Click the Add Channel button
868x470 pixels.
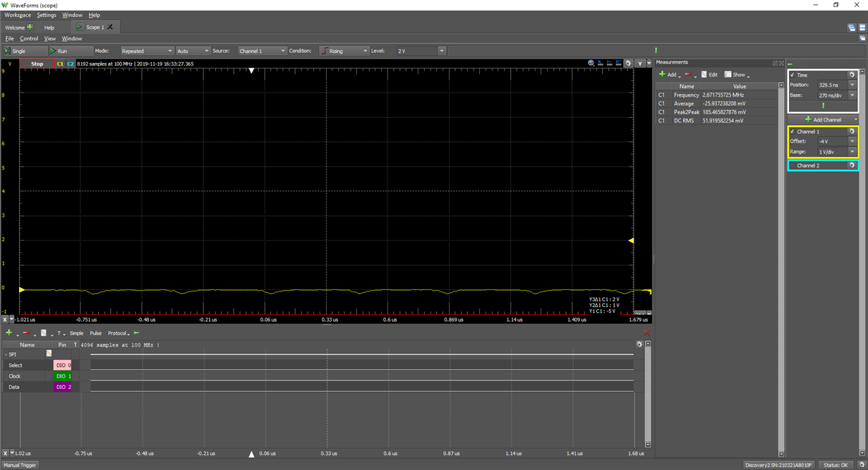tap(823, 119)
